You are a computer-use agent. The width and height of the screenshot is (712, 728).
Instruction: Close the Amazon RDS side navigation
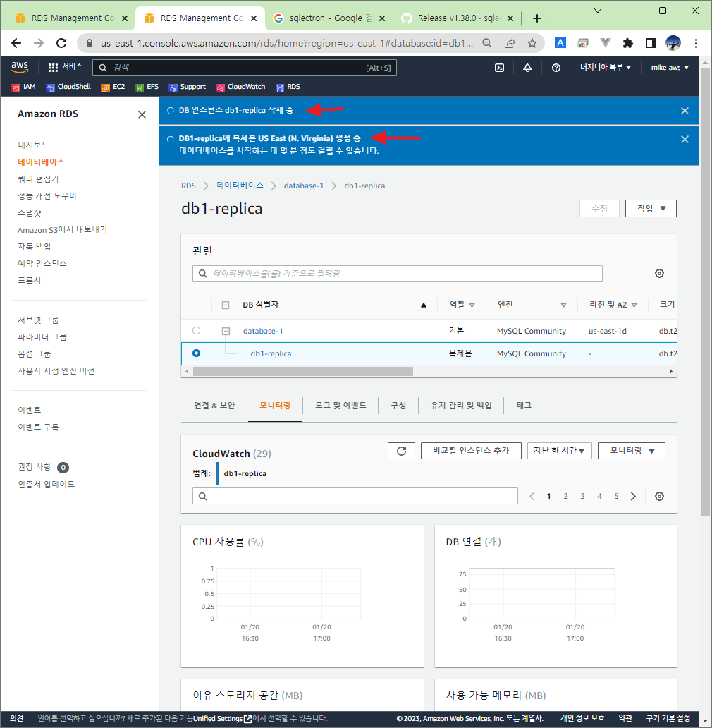click(x=142, y=114)
